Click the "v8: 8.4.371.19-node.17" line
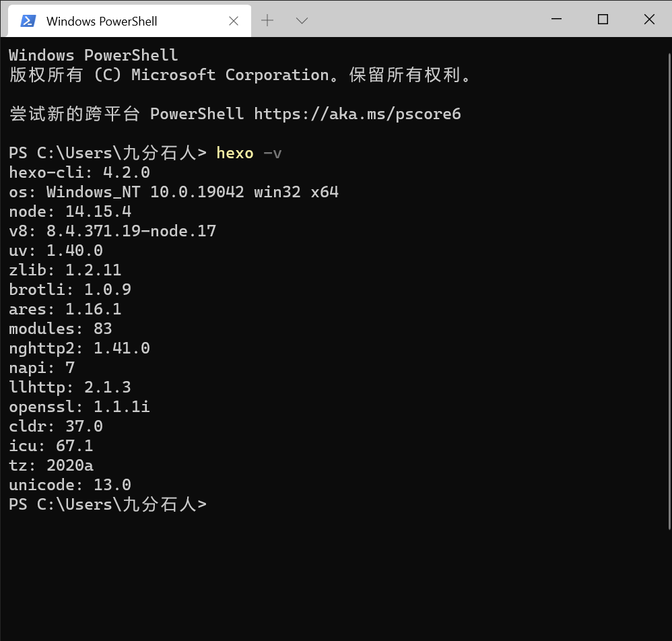This screenshot has height=641, width=672. click(x=112, y=232)
